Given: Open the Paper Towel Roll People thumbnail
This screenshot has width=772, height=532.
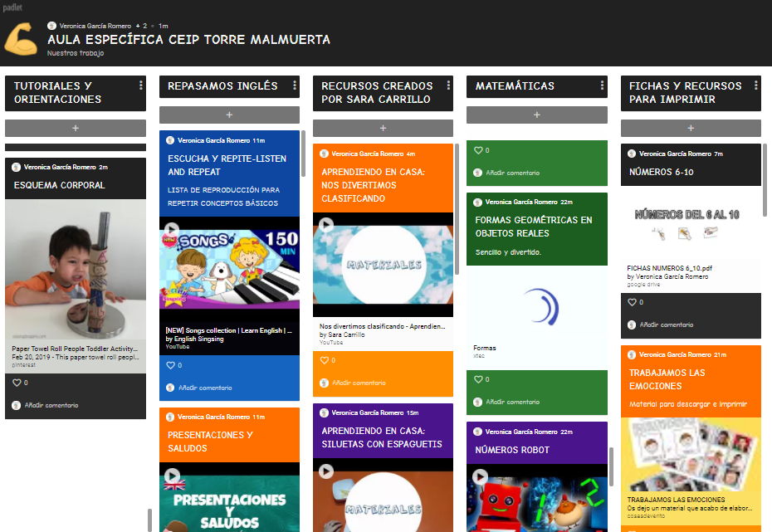Looking at the screenshot, I should (x=76, y=269).
